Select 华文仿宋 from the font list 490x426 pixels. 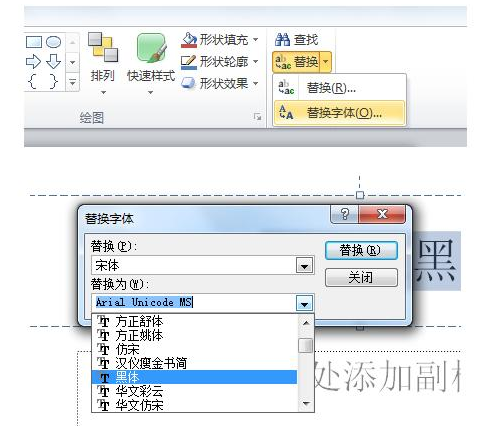click(194, 405)
